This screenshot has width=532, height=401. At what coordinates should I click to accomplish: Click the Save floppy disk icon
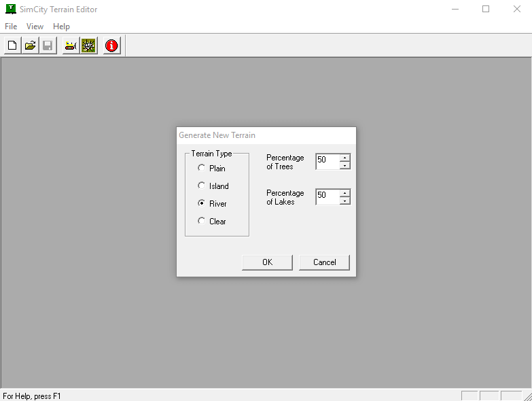[48, 46]
